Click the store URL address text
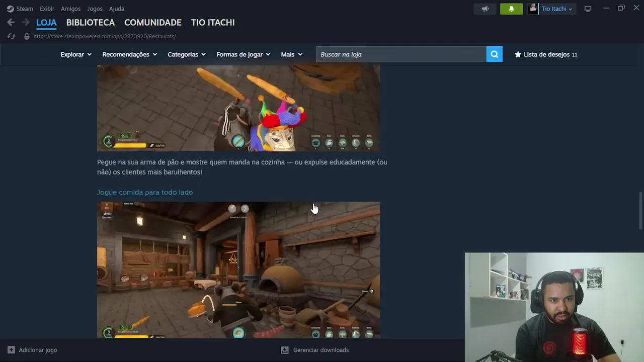The height and width of the screenshot is (362, 644). [105, 36]
